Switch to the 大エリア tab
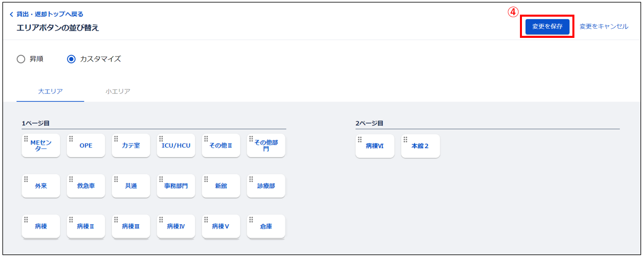The height and width of the screenshot is (258, 644). click(x=50, y=91)
